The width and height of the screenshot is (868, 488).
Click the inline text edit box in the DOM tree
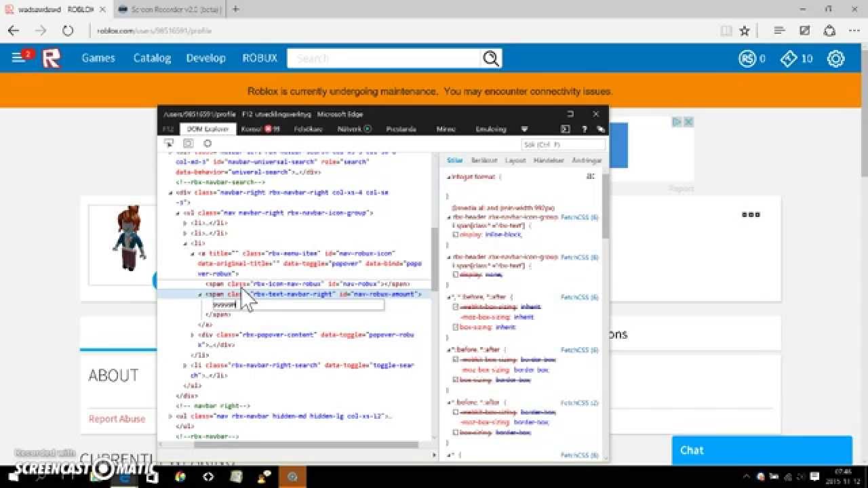(298, 305)
